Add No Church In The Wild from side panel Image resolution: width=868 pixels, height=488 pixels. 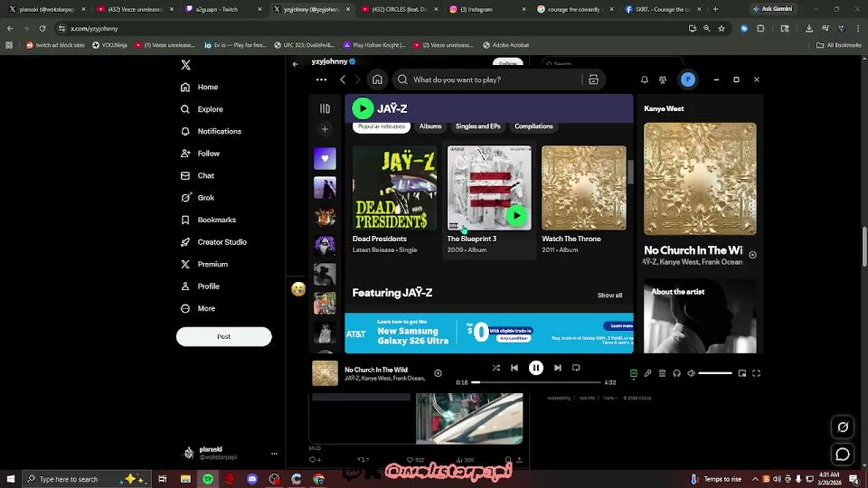[x=753, y=255]
